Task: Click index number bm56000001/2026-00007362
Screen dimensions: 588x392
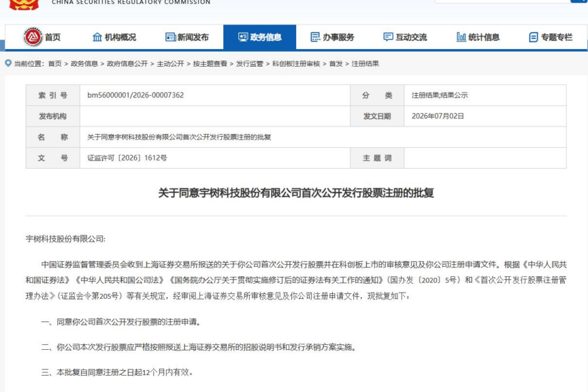Action: click(135, 95)
